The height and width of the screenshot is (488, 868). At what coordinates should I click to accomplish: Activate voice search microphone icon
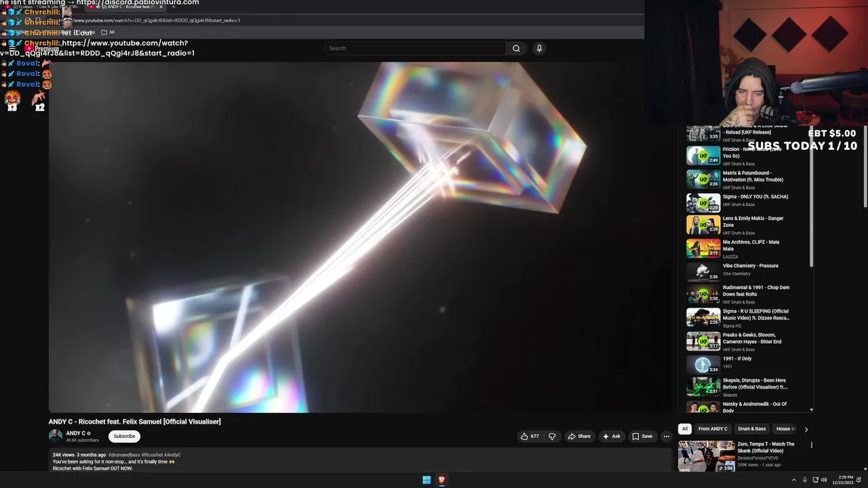point(539,48)
